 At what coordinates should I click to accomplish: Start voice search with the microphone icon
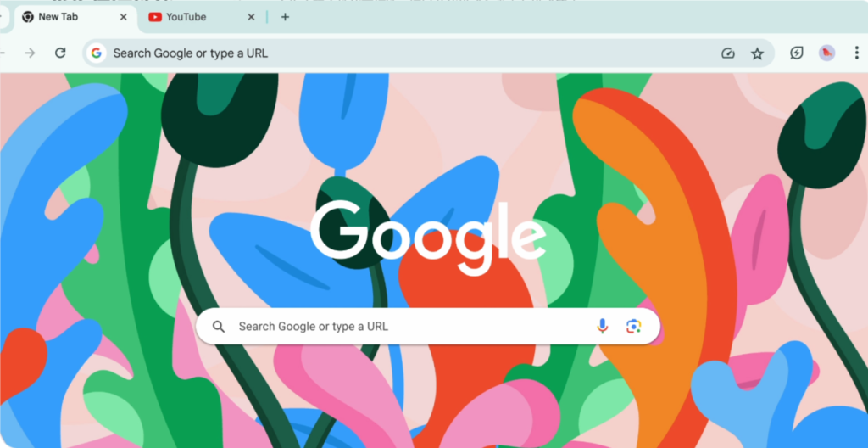click(603, 326)
